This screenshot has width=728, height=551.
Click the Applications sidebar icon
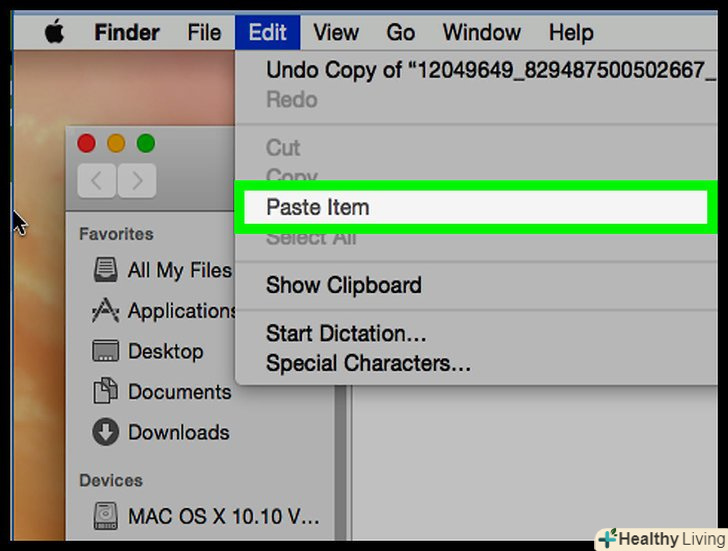(x=105, y=311)
